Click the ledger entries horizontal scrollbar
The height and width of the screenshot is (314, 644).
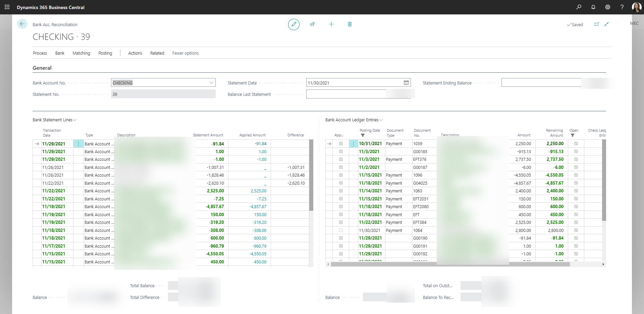click(450, 264)
